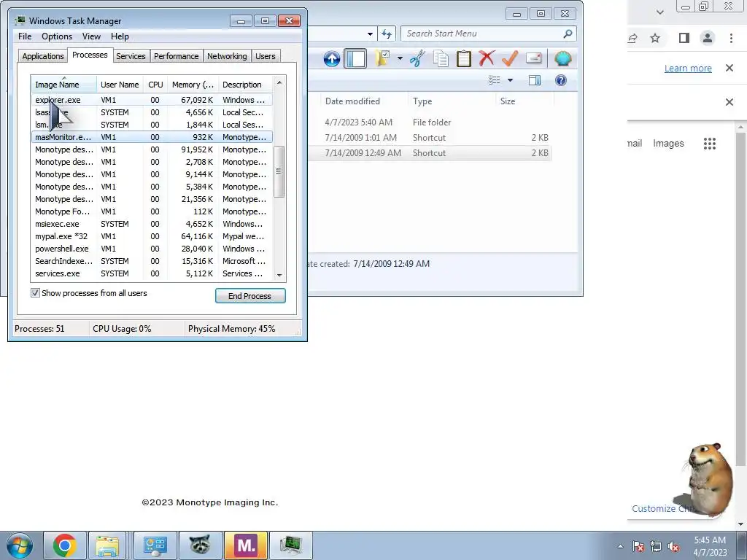
Task: Toggle the navigation pane icon in Explorer toolbar
Action: 355,59
